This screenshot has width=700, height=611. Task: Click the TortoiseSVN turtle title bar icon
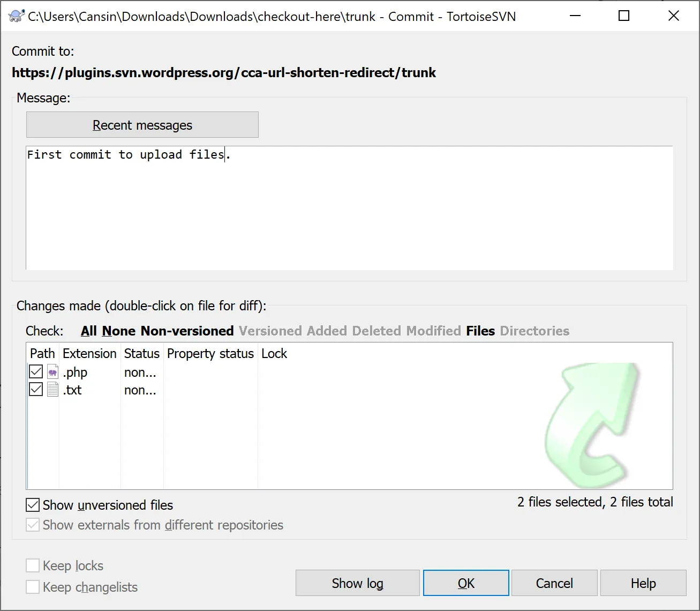click(16, 16)
